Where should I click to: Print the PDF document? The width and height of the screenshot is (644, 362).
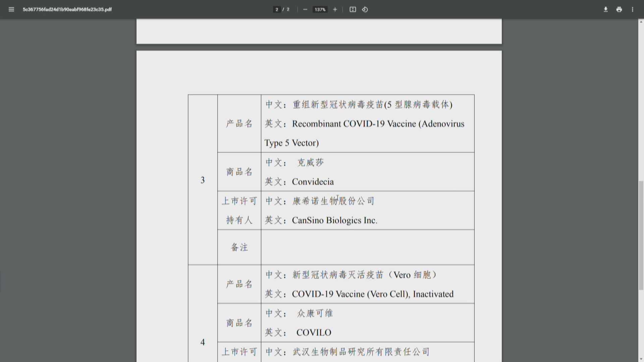pos(619,9)
